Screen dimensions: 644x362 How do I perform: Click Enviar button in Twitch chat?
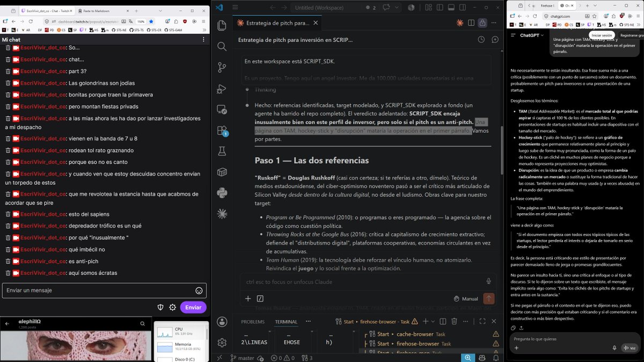point(193,307)
